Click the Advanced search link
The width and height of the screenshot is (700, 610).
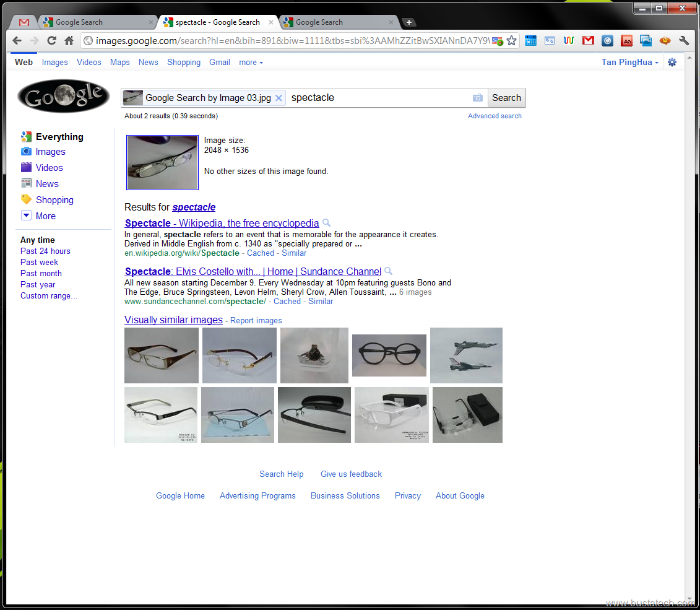click(495, 116)
